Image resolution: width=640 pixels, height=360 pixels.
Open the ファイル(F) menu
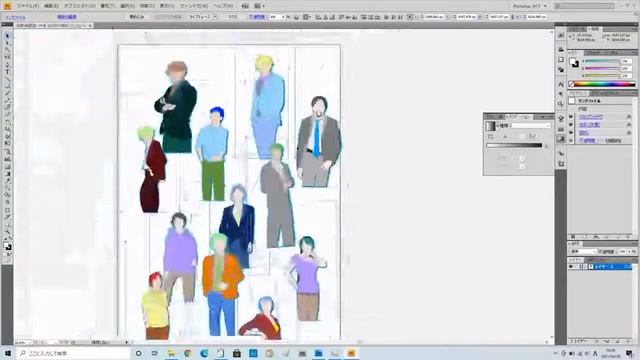pyautogui.click(x=27, y=6)
